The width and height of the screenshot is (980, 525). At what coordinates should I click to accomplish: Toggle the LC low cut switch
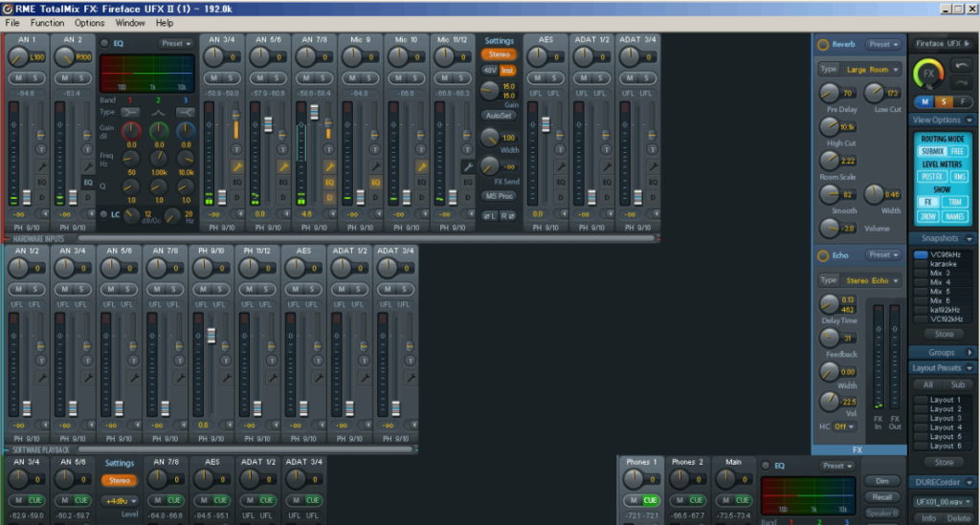(103, 214)
